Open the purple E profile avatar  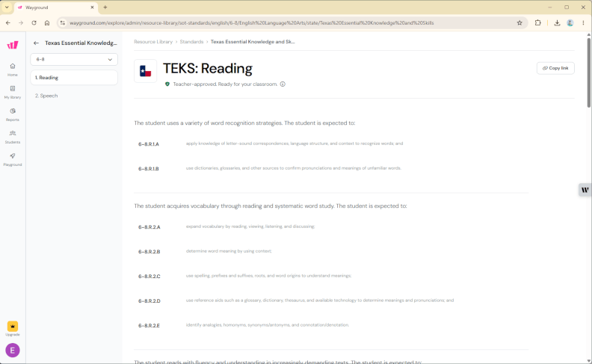pos(13,351)
